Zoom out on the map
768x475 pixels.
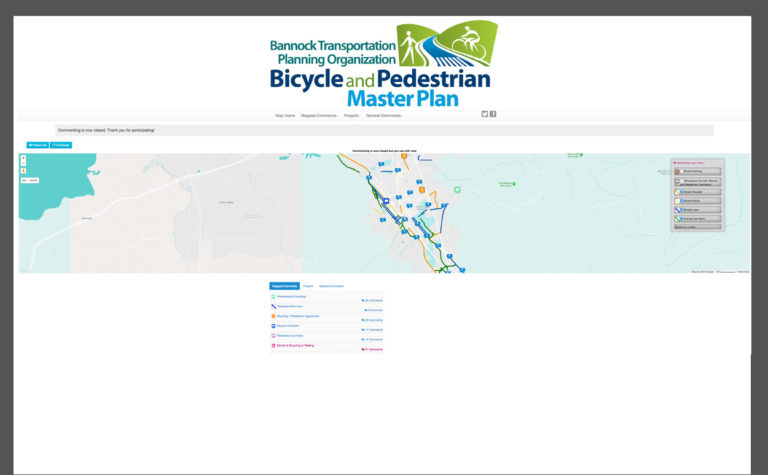[23, 163]
